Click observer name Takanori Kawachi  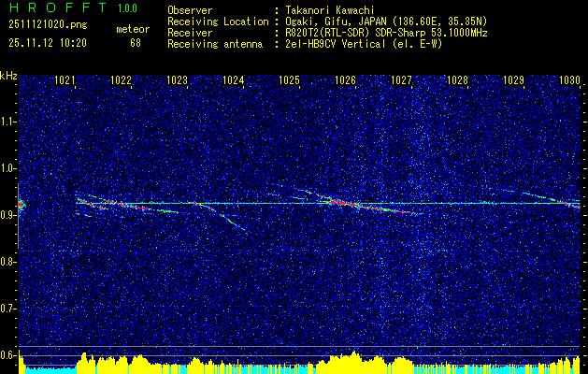pos(330,11)
